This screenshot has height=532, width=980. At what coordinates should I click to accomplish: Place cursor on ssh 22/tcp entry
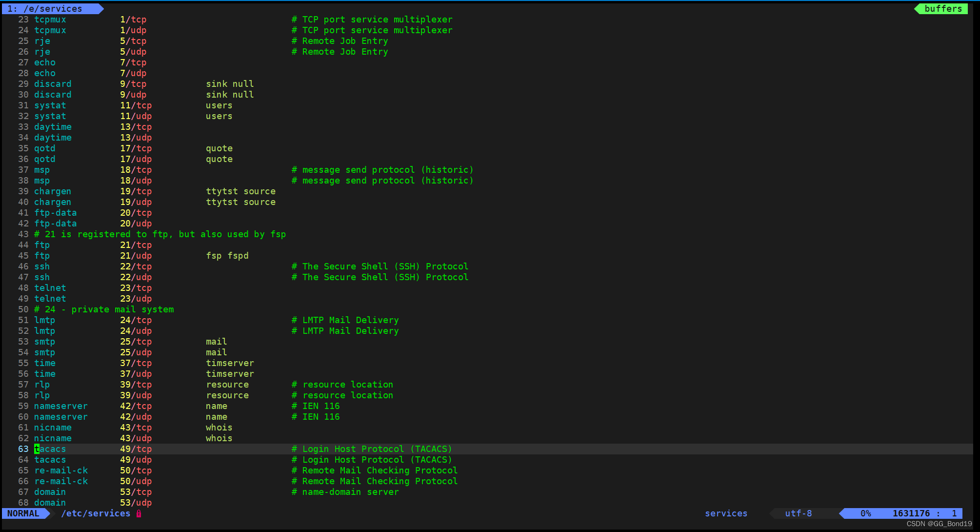(x=42, y=266)
